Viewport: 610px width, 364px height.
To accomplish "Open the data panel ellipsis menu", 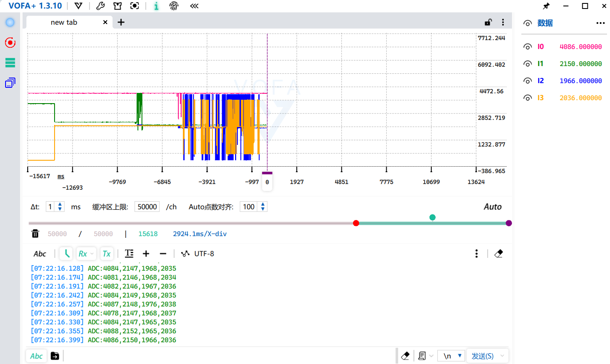I will tap(601, 23).
